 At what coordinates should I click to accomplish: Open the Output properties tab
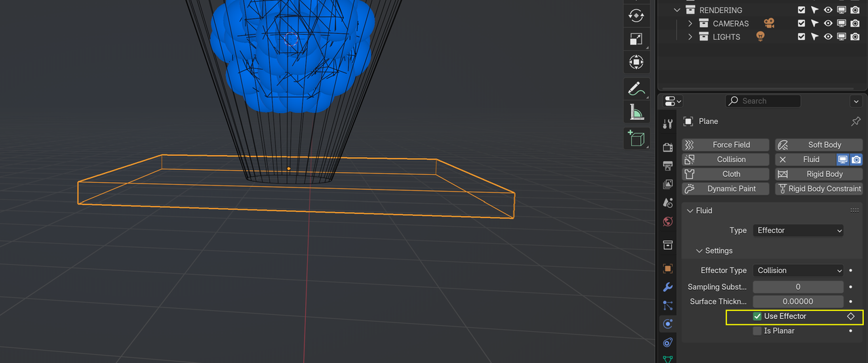pos(668,166)
